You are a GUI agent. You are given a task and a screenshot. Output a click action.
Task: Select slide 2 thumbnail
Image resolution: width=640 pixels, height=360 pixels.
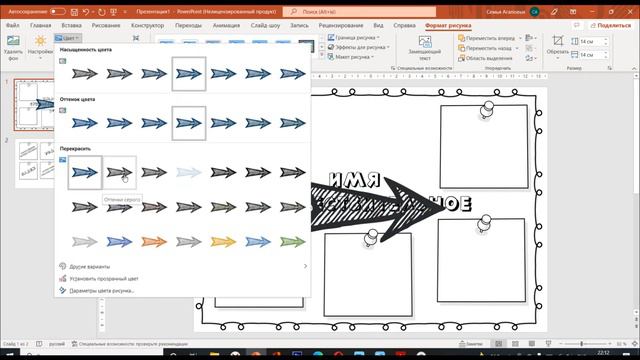point(35,163)
